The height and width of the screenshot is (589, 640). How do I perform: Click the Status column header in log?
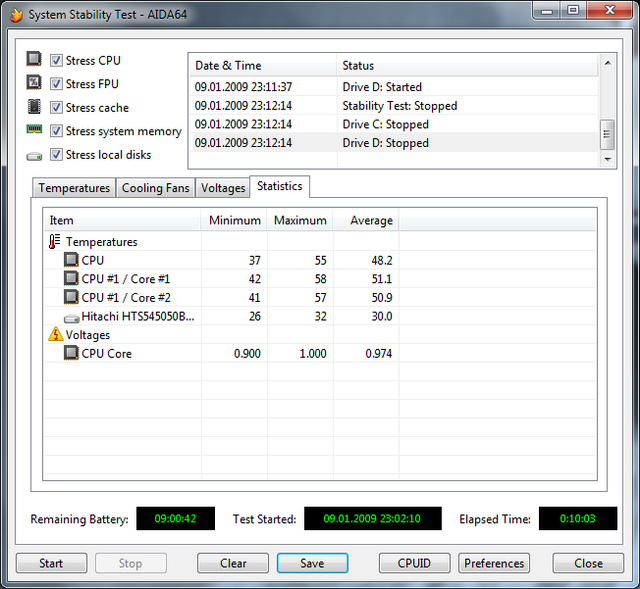[x=467, y=65]
